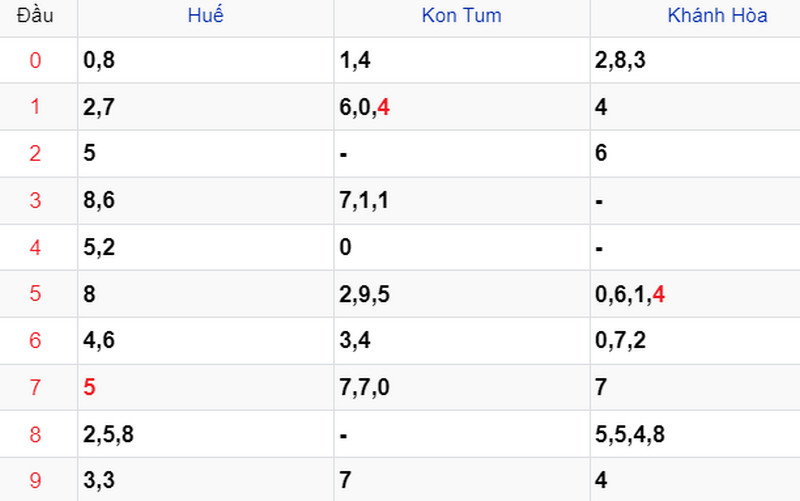The image size is (800, 501).
Task: Click the Kon Tum cell showing 2,9,5
Action: pyautogui.click(x=462, y=294)
